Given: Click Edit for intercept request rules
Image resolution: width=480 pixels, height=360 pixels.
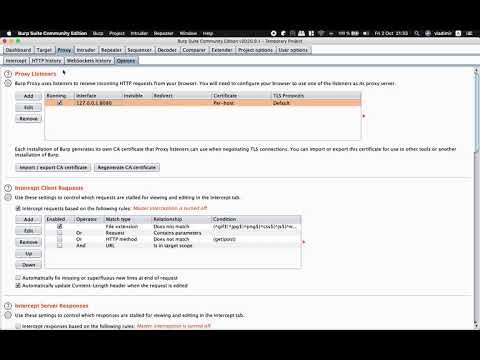Looking at the screenshot, I should point(29,231).
